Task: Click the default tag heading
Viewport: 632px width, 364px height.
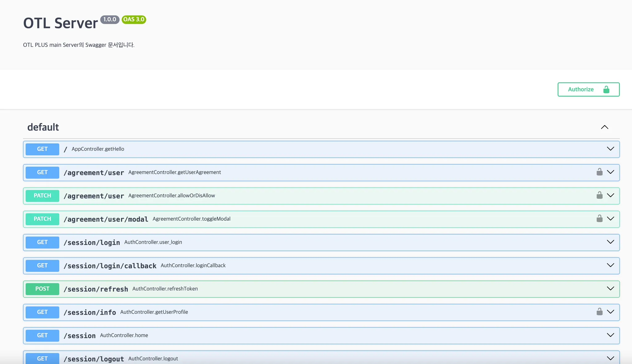Action: point(43,127)
